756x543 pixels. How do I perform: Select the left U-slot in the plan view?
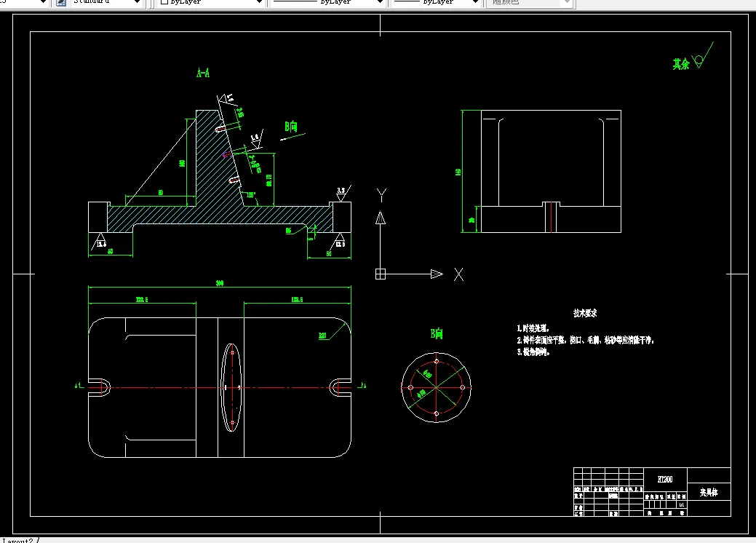coord(100,387)
